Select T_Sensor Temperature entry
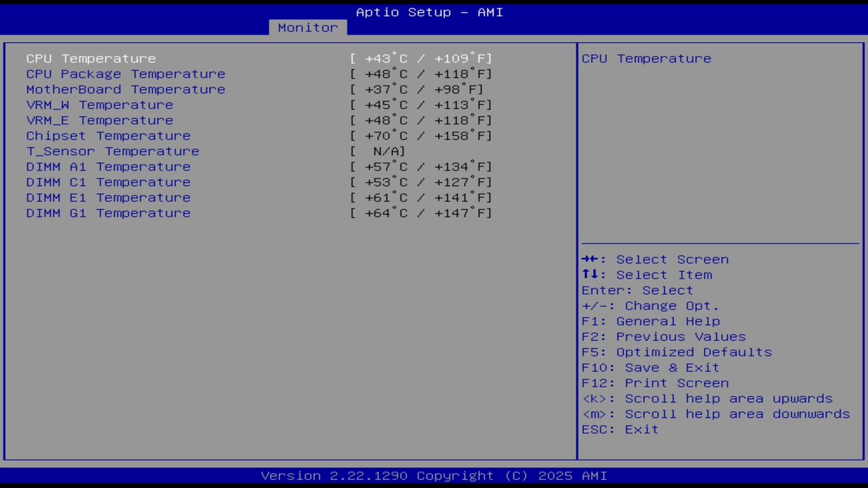This screenshot has height=488, width=868. pos(113,150)
